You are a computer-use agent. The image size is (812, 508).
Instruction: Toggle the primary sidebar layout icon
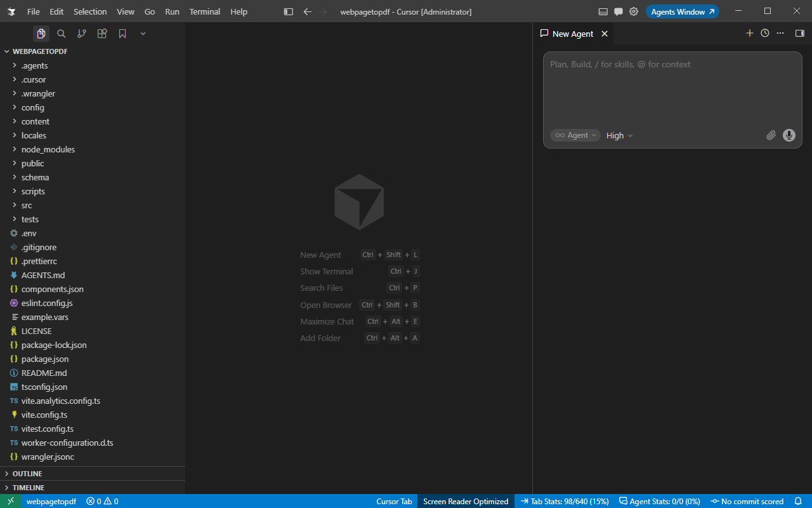(x=289, y=11)
